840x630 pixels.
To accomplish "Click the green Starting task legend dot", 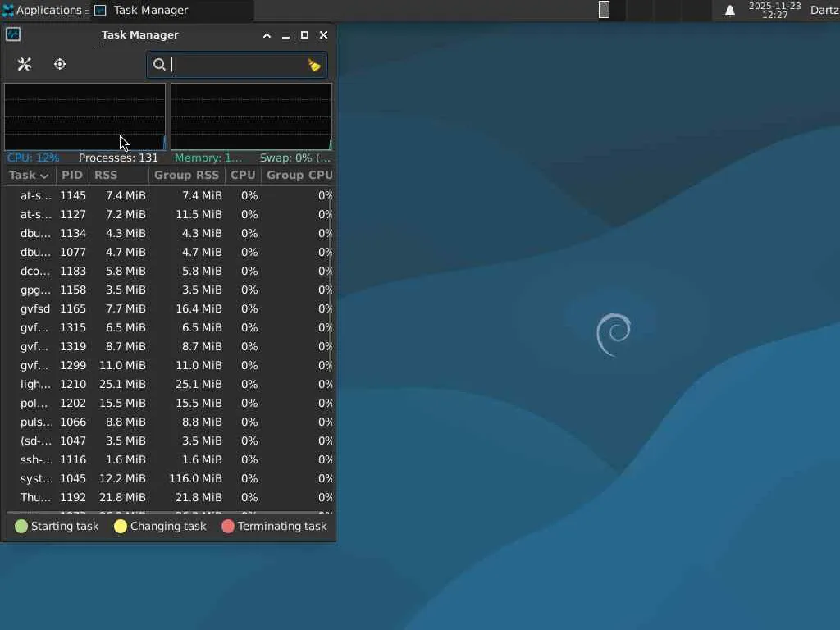I will (21, 527).
